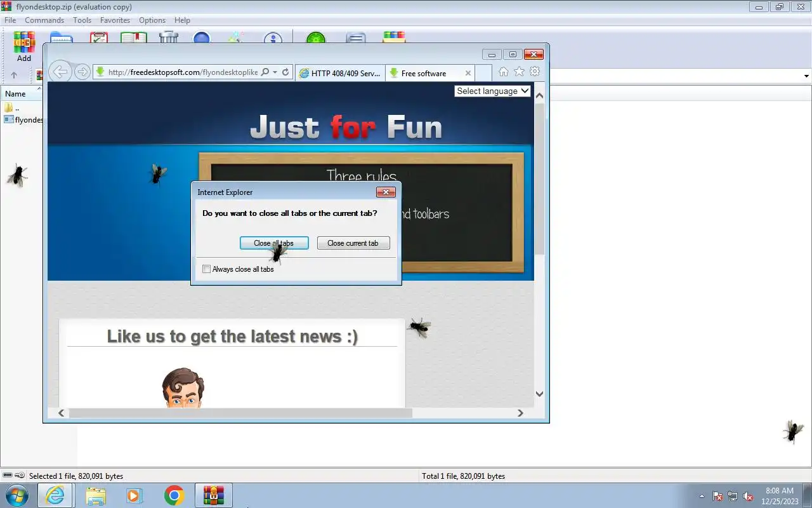Refresh the page in Internet Explorer
Screen dimensions: 812x508
click(x=285, y=72)
